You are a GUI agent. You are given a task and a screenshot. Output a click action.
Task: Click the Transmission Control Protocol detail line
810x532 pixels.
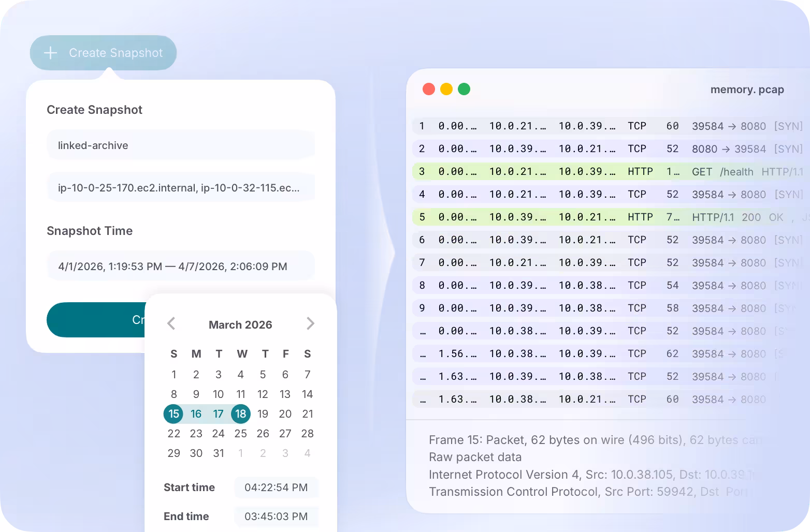pyautogui.click(x=589, y=492)
